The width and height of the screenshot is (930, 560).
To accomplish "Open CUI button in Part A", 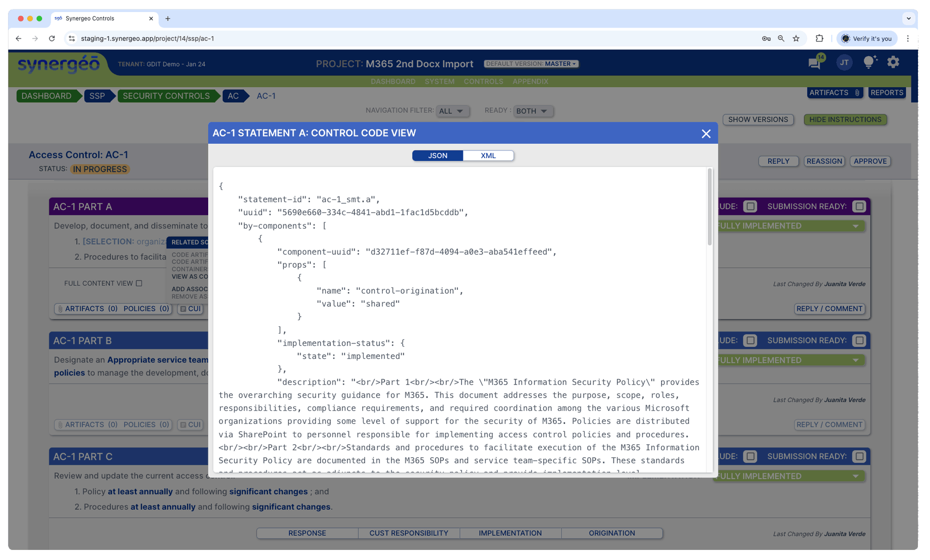I will click(190, 309).
